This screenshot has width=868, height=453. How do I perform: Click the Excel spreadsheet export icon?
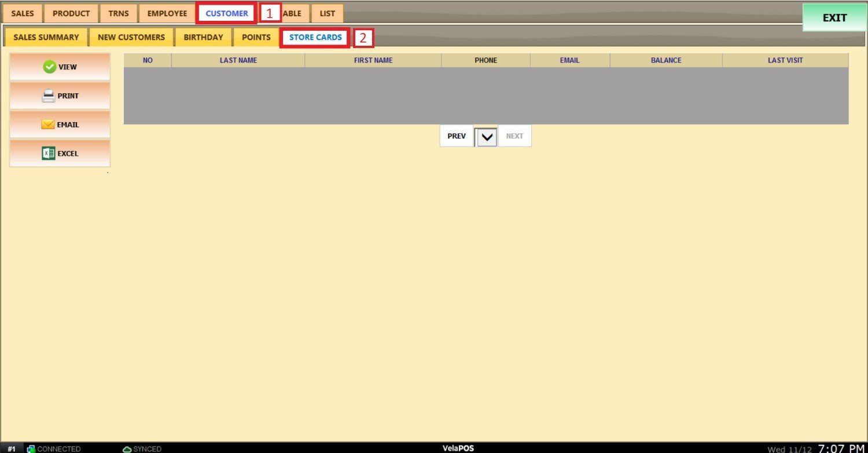[x=49, y=154]
